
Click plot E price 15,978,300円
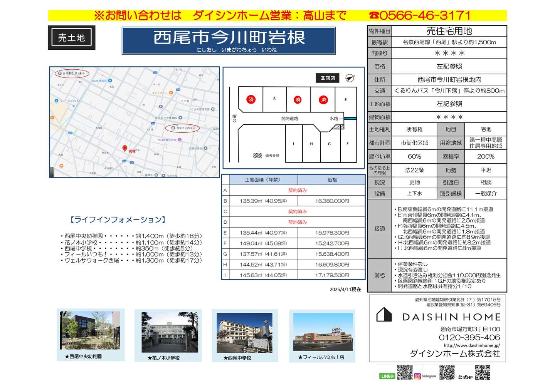click(x=332, y=233)
